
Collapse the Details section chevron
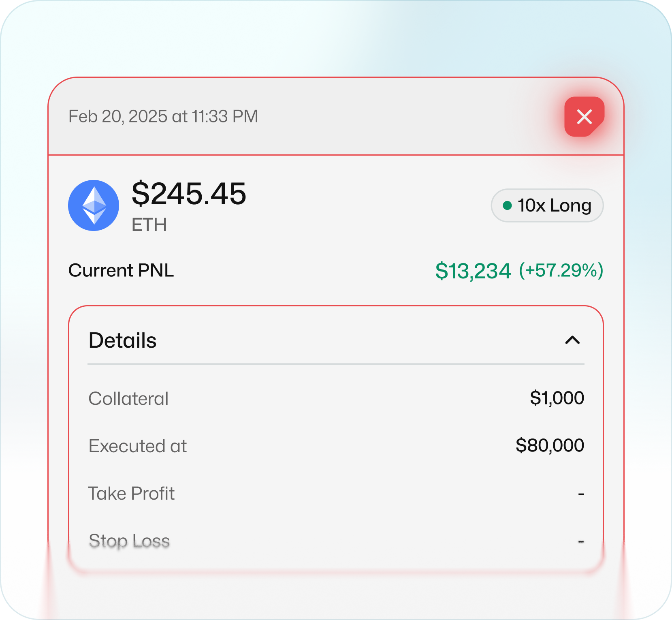click(x=572, y=340)
